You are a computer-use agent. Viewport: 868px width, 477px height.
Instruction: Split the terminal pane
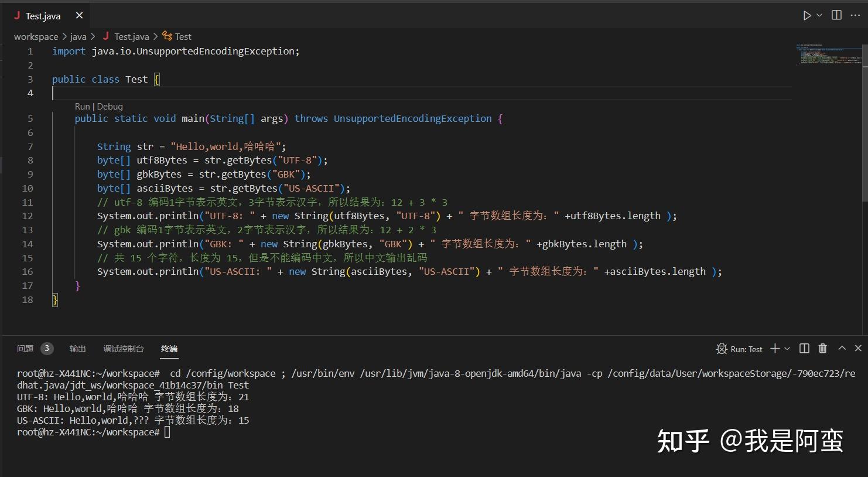(x=804, y=349)
